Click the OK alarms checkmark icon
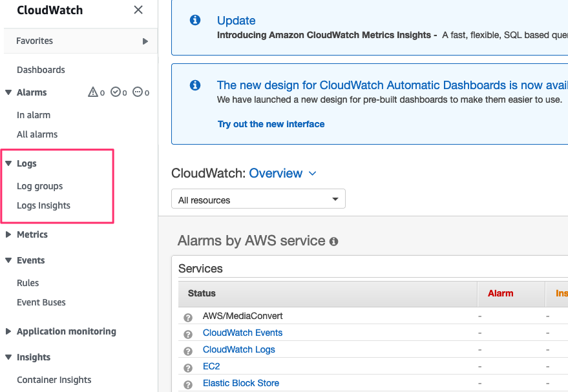568x392 pixels. [116, 92]
